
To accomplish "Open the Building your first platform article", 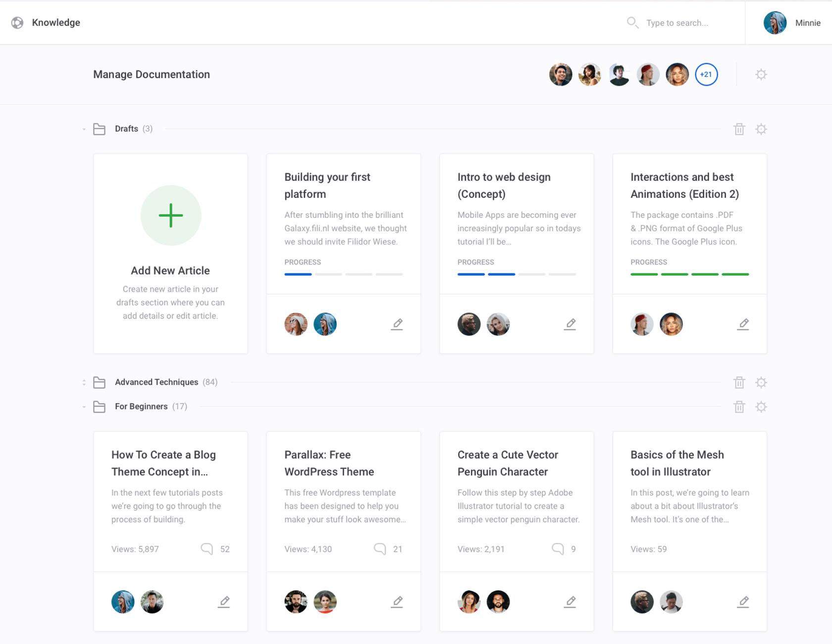I will pos(327,186).
